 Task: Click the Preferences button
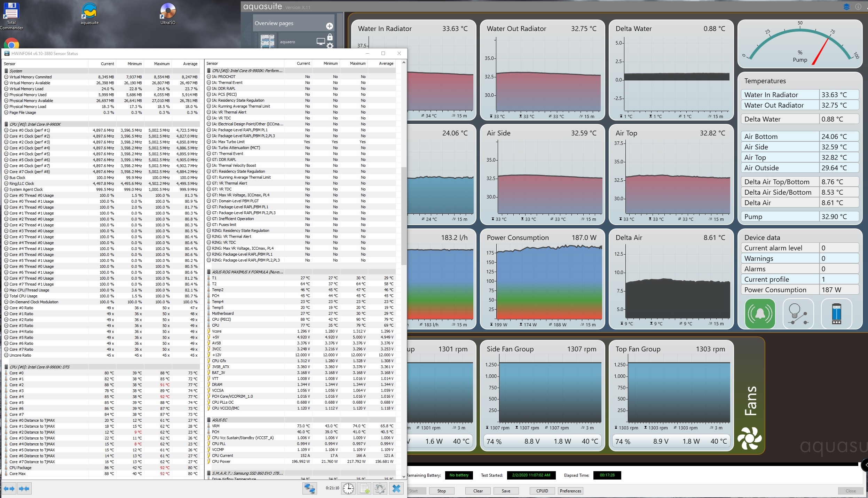click(x=570, y=491)
